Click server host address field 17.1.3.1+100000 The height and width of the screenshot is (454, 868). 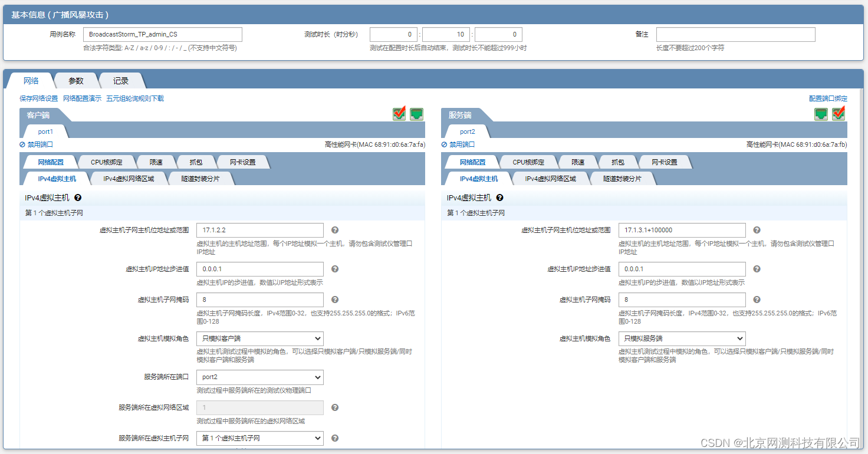tap(682, 230)
